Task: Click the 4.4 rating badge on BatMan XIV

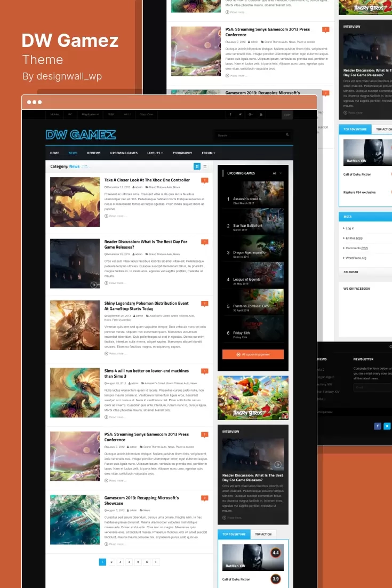Action: (x=275, y=552)
